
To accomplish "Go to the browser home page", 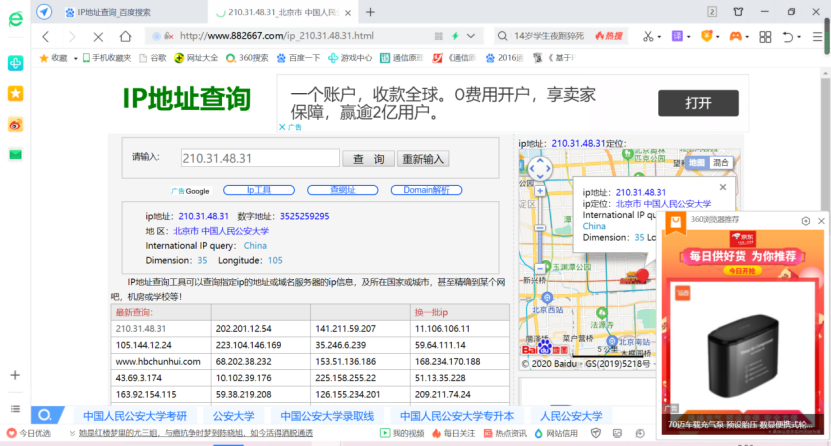I will 125,36.
